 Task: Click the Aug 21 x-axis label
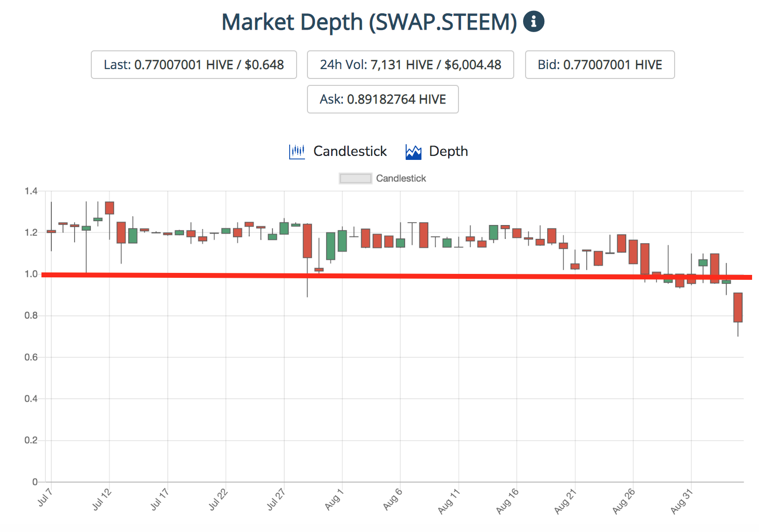566,500
